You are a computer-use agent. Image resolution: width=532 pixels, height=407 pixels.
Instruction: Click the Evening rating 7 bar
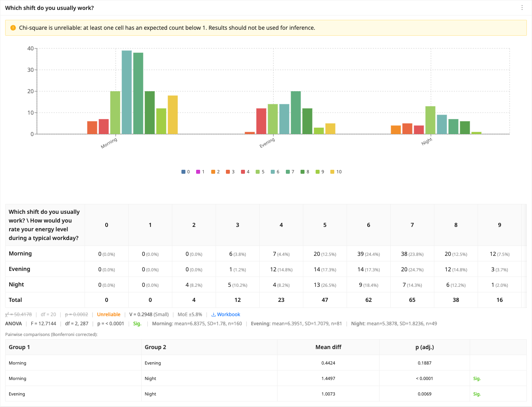click(x=296, y=113)
